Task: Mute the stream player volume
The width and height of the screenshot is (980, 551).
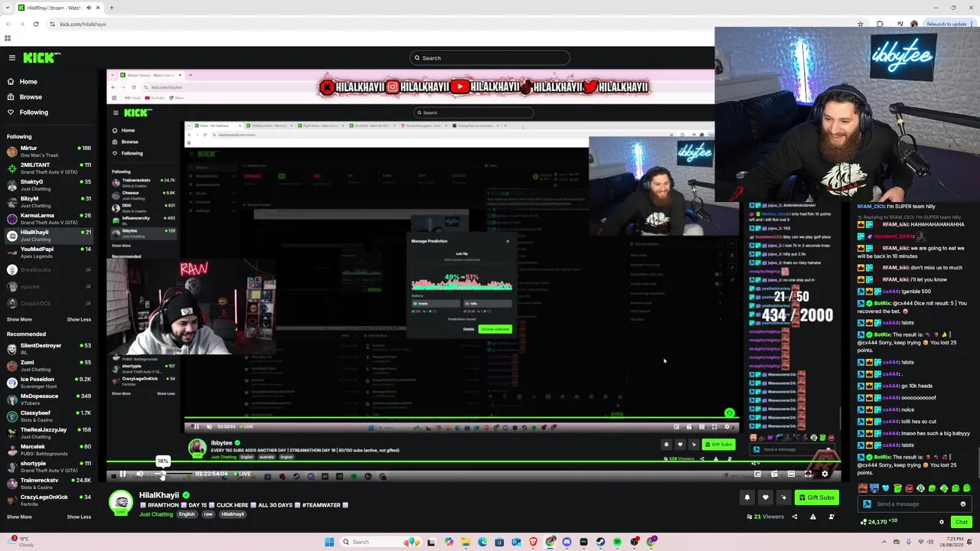Action: [139, 474]
